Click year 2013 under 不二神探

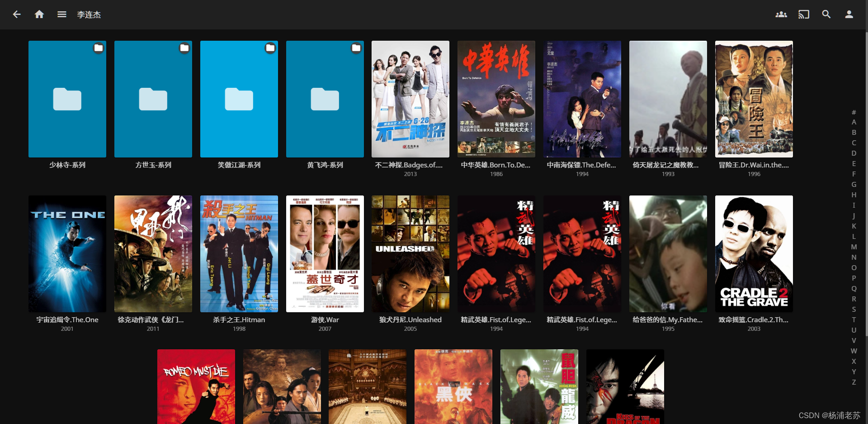click(x=410, y=174)
